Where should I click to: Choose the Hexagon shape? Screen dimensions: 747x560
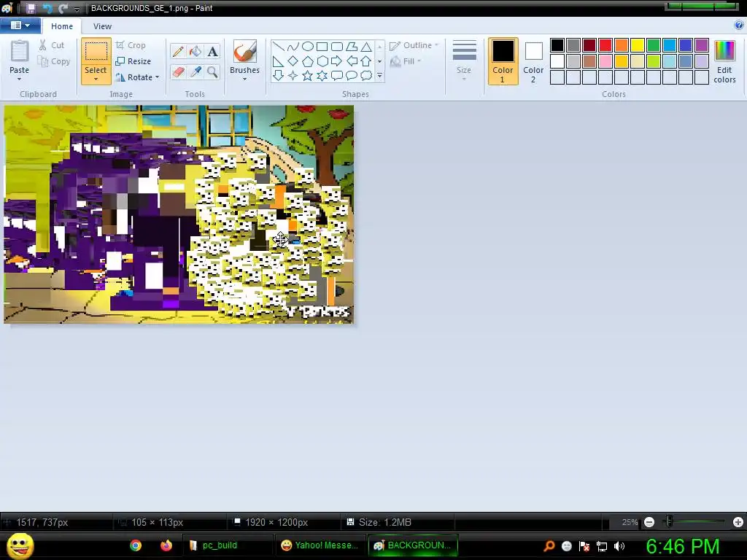(322, 61)
